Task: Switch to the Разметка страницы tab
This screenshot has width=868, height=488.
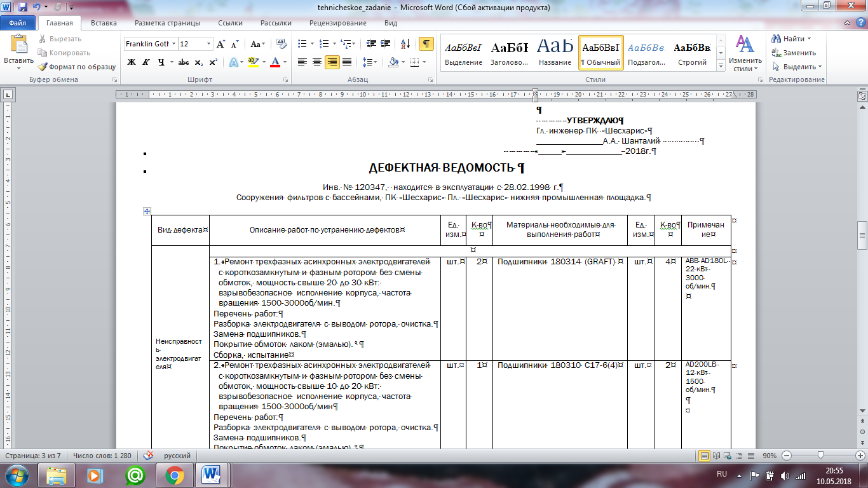Action: pyautogui.click(x=167, y=23)
